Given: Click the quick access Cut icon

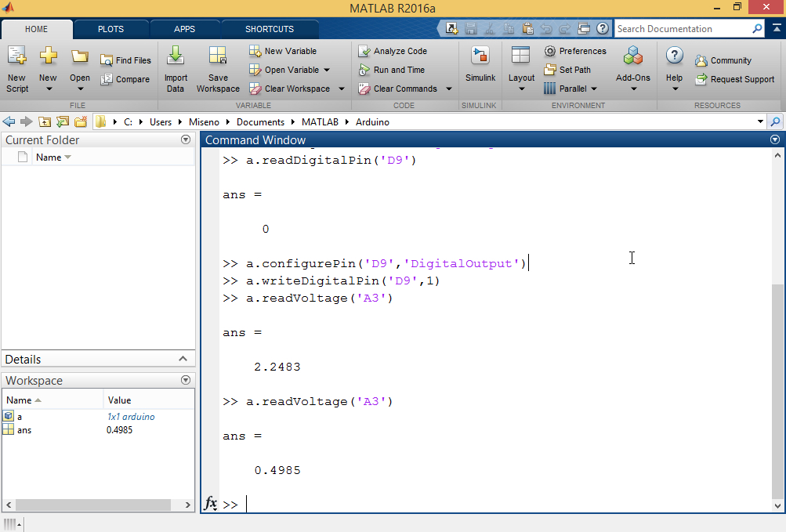Looking at the screenshot, I should pyautogui.click(x=490, y=28).
